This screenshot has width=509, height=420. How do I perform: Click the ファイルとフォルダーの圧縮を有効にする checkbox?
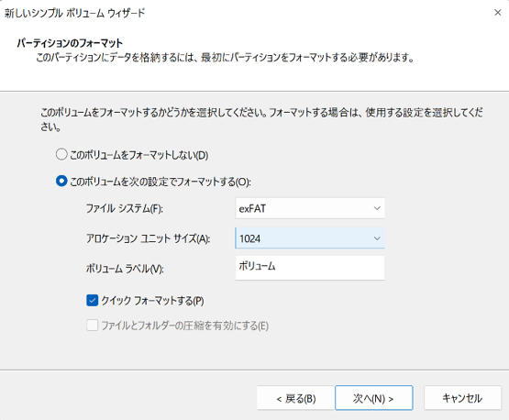tap(93, 325)
